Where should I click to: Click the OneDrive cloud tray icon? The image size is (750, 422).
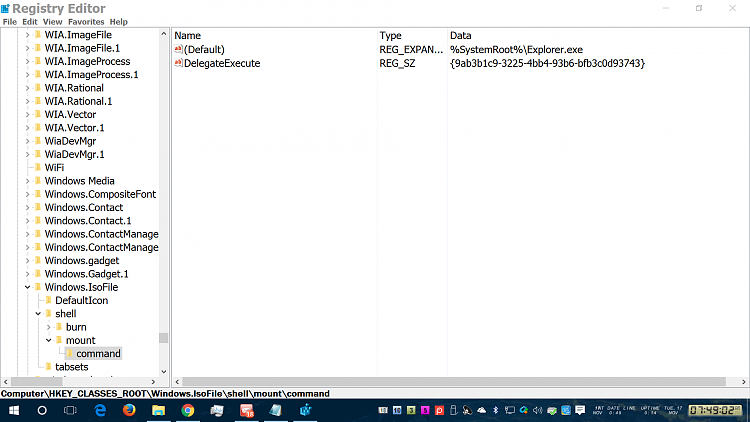[x=482, y=411]
